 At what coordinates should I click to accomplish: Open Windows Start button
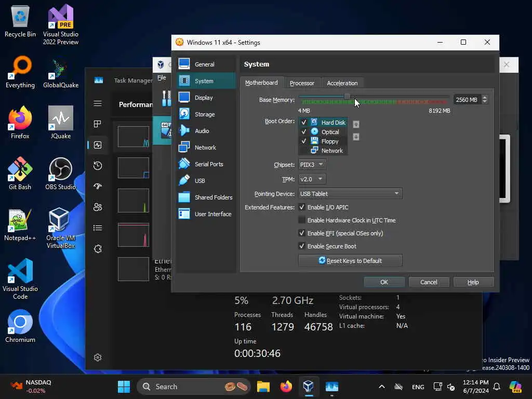124,387
